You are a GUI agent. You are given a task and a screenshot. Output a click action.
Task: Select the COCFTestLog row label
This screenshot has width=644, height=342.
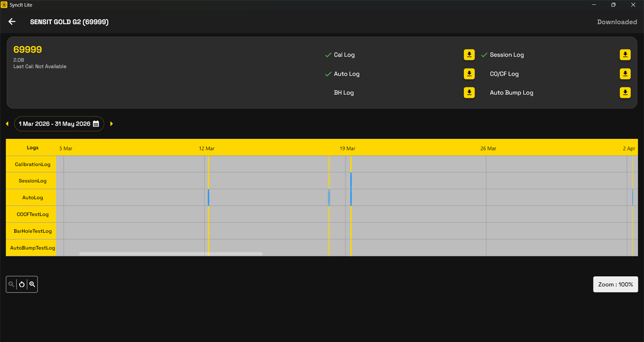[33, 214]
